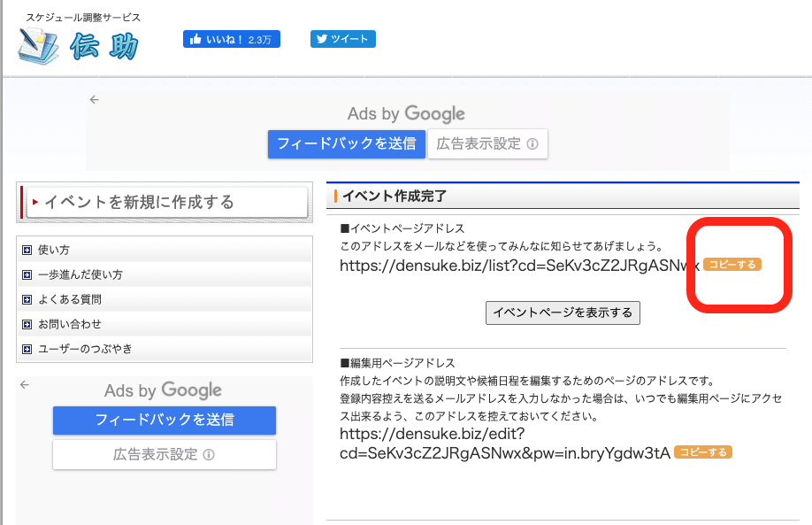Click the Twitter ツイート bird button
The height and width of the screenshot is (525, 812).
click(343, 39)
